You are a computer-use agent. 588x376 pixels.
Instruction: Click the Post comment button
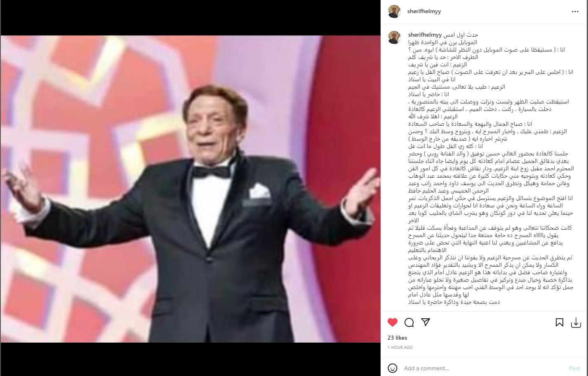pos(574,368)
